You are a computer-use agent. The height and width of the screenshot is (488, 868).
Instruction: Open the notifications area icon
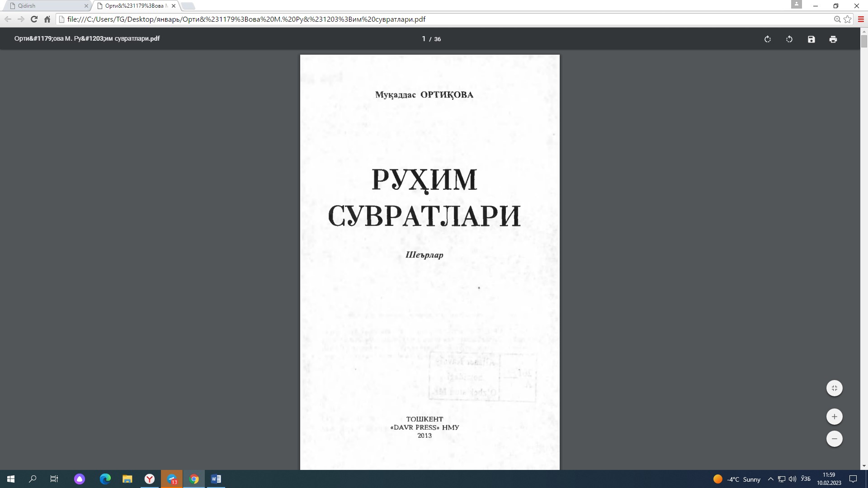click(x=854, y=479)
